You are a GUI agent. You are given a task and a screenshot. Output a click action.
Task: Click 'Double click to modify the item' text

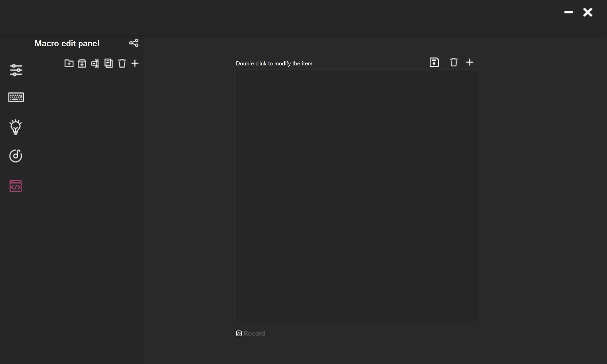pos(274,64)
